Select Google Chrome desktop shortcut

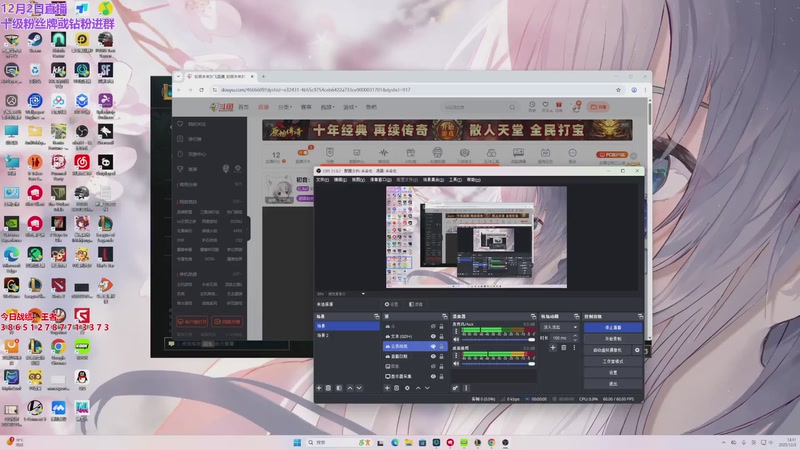pyautogui.click(x=58, y=351)
